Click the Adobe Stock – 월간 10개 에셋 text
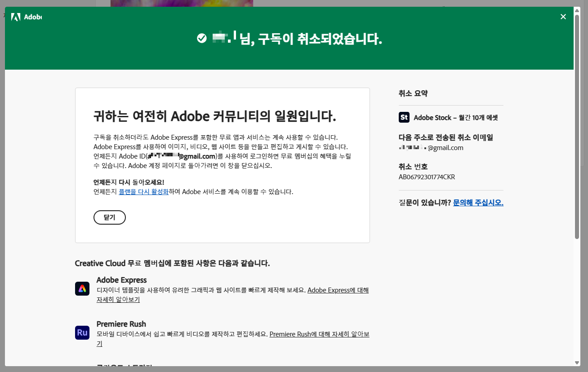The height and width of the screenshot is (372, 588). pos(456,118)
